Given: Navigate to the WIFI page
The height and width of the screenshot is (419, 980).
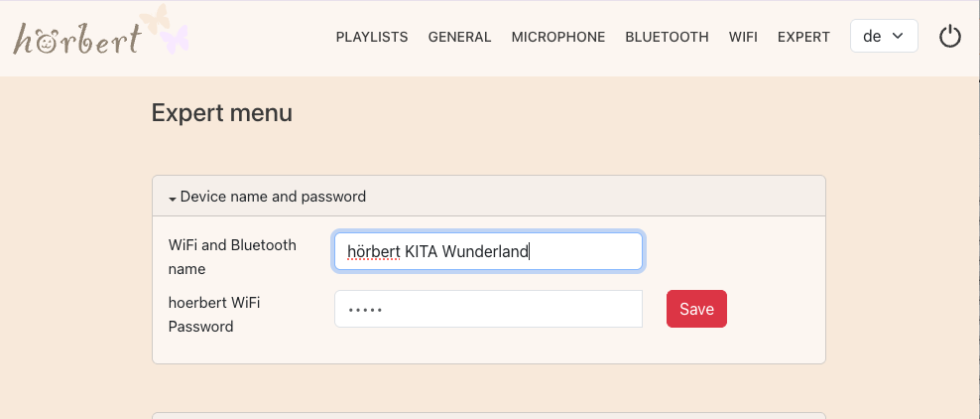Looking at the screenshot, I should [743, 37].
